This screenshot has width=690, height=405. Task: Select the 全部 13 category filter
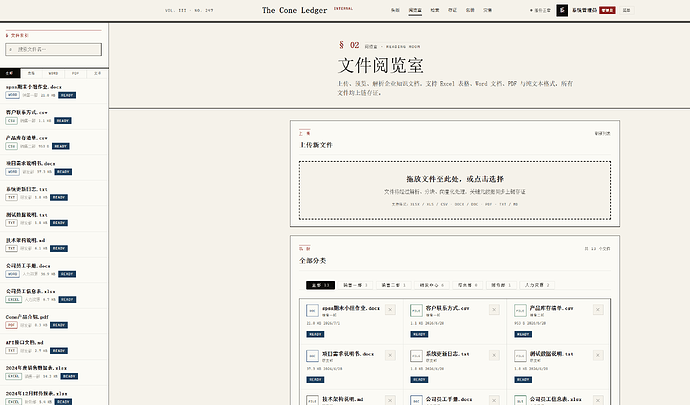point(320,285)
